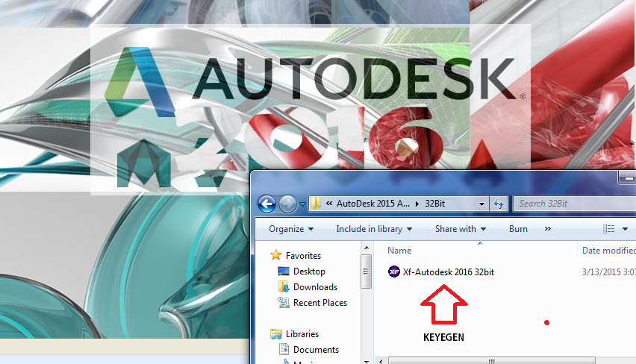Click the Downloads folder icon in sidebar
636x364 pixels.
coord(284,286)
